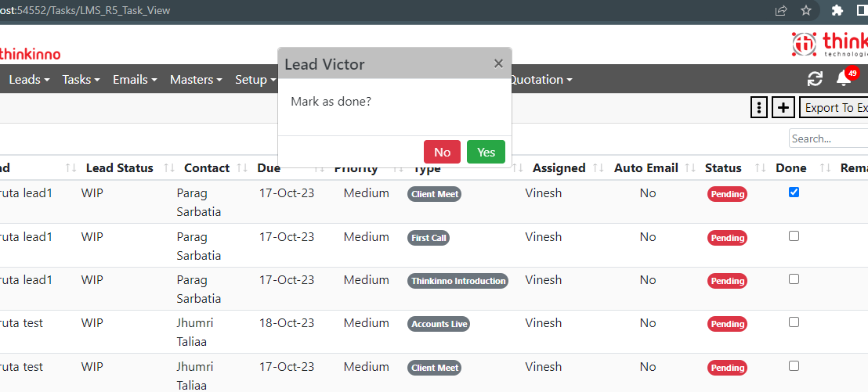Check Done for Thinkinno Introduction task
Screen dimensions: 868x392
[x=794, y=279]
